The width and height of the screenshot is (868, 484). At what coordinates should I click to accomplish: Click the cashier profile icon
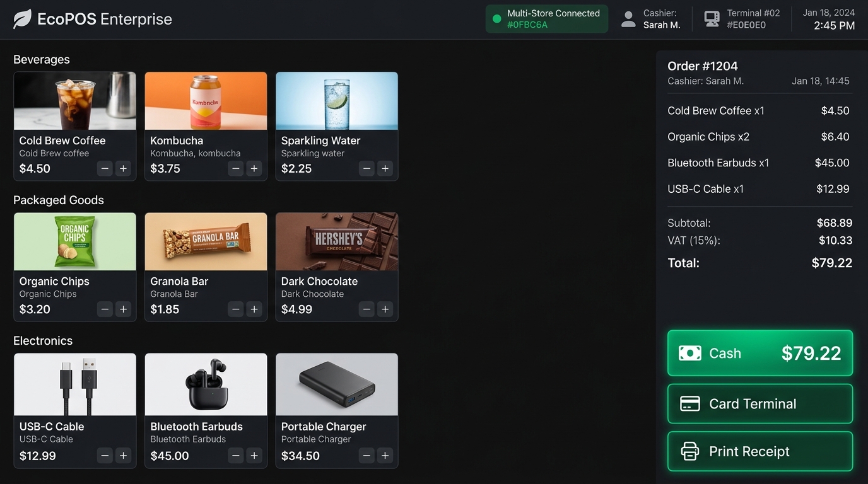tap(628, 19)
